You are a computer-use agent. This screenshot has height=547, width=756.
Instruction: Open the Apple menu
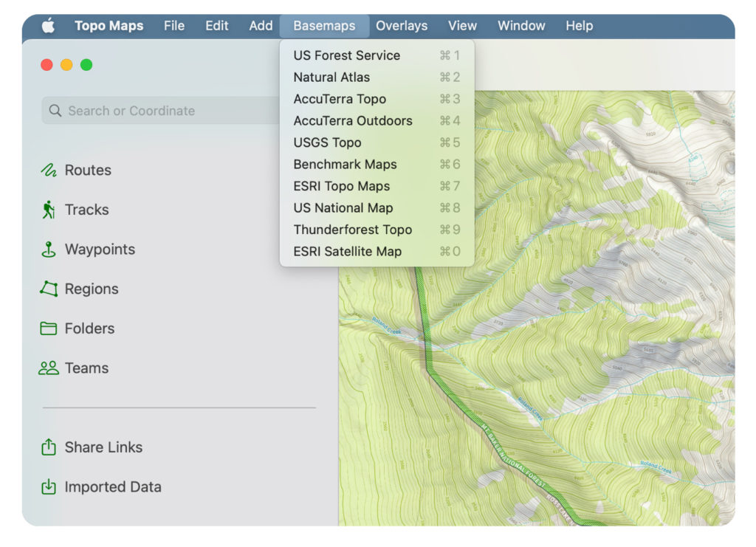pyautogui.click(x=48, y=26)
